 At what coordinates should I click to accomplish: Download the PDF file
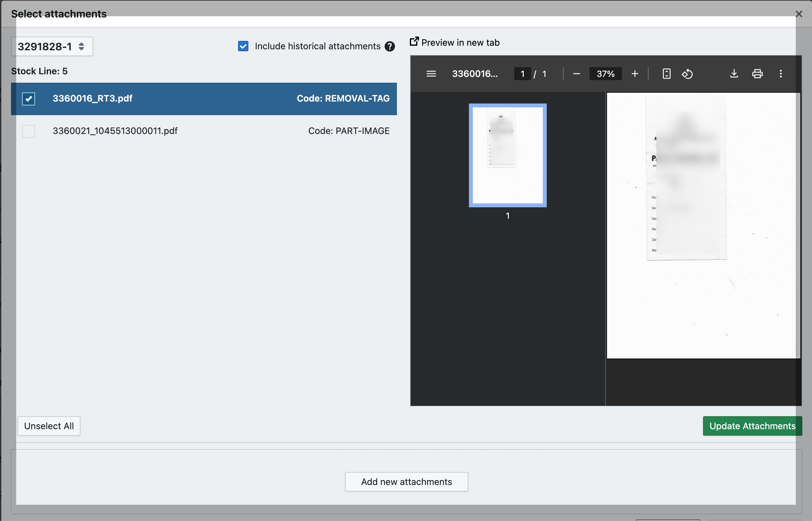click(x=734, y=74)
